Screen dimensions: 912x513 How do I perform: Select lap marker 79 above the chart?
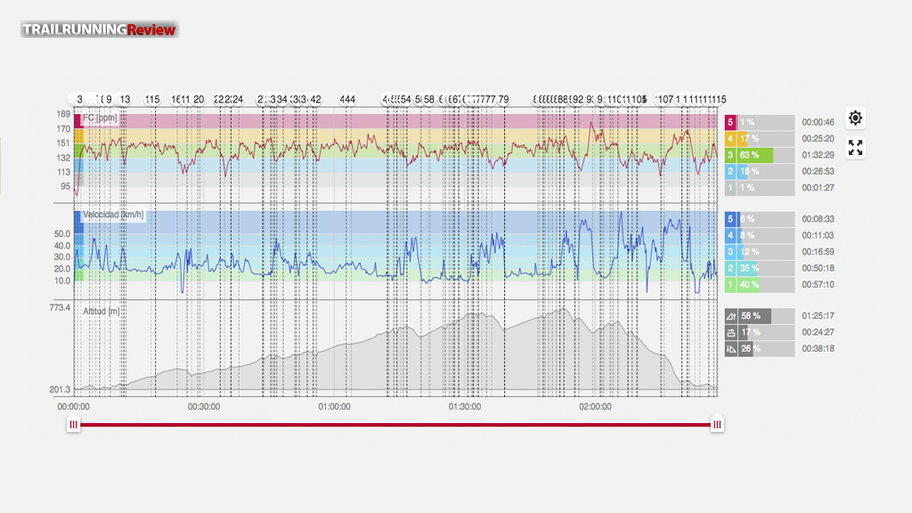tap(503, 99)
